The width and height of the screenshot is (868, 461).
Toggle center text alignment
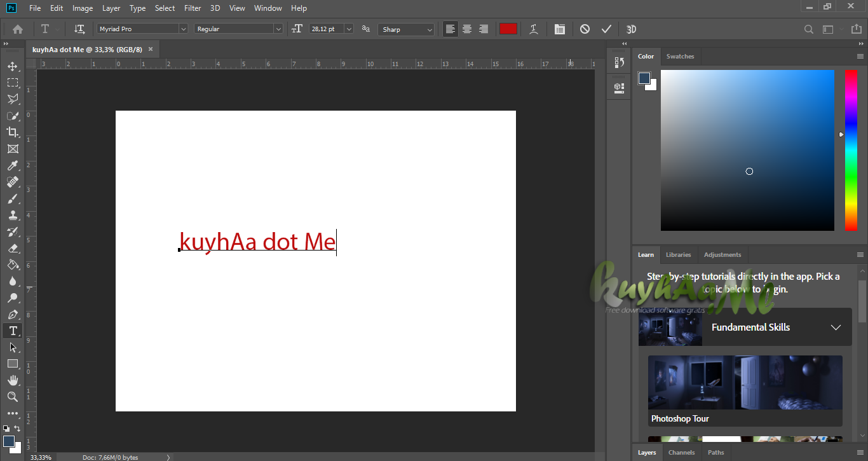tap(467, 29)
